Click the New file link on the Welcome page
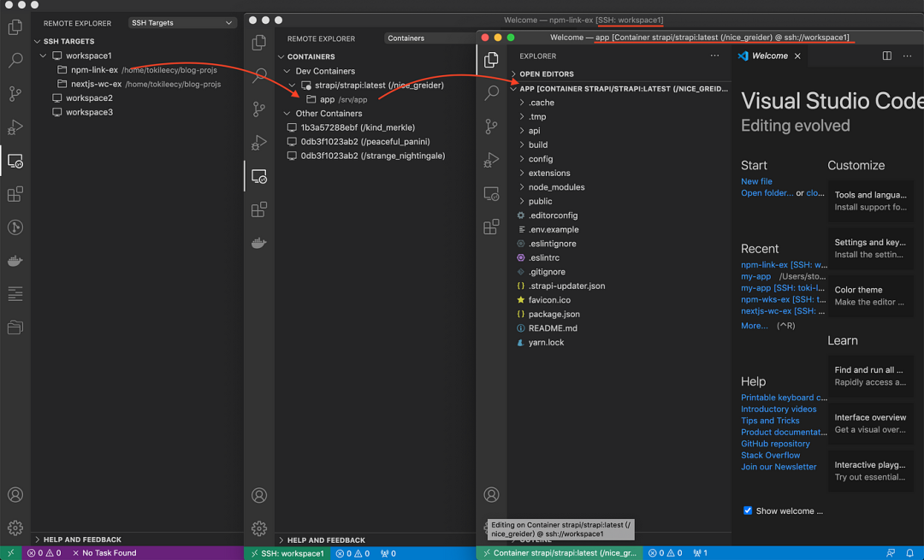Image resolution: width=924 pixels, height=560 pixels. [x=756, y=180]
